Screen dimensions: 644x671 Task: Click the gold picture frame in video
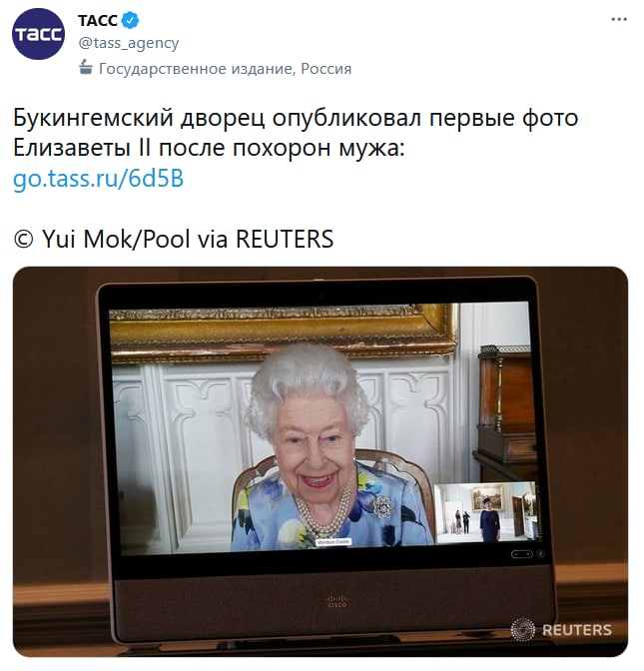(285, 333)
